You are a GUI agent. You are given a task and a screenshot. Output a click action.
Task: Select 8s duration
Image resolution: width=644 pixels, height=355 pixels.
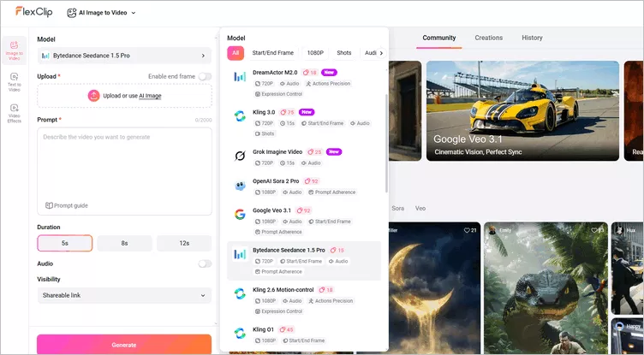pos(124,243)
